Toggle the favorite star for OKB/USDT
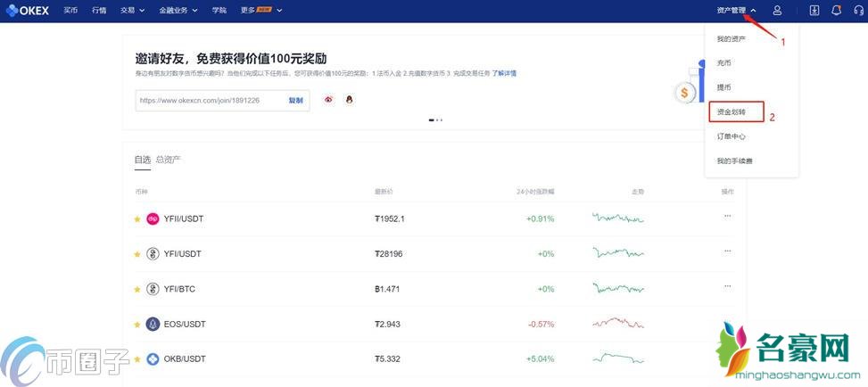868x387 pixels. pos(137,358)
